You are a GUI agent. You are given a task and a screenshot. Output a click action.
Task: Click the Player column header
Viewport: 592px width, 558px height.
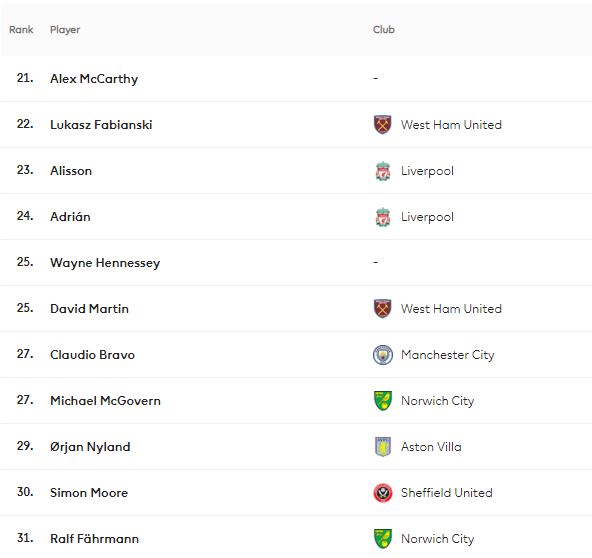coord(65,29)
